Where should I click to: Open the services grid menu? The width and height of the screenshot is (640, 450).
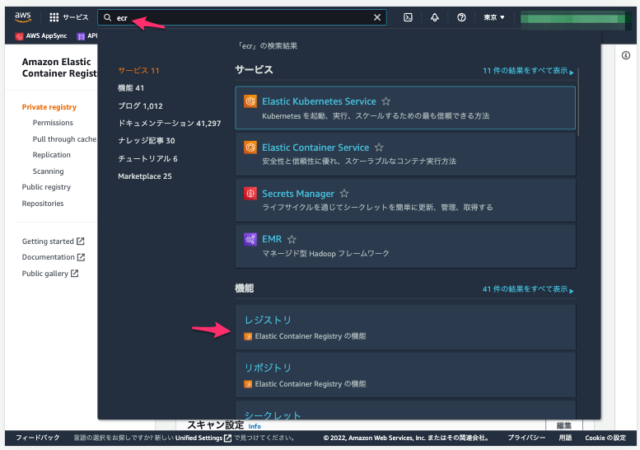(68, 17)
